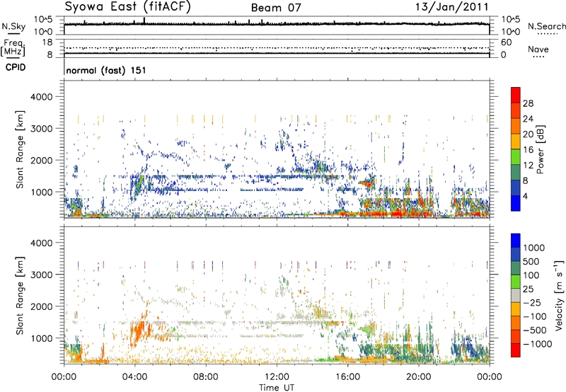Screen dimensions: 566x392
Task: Click the '-100' label on the Velocity colorbar
Action: [535, 316]
